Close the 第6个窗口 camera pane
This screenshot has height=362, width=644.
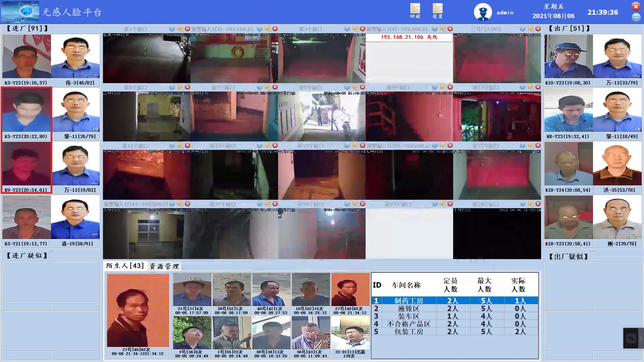tap(187, 87)
